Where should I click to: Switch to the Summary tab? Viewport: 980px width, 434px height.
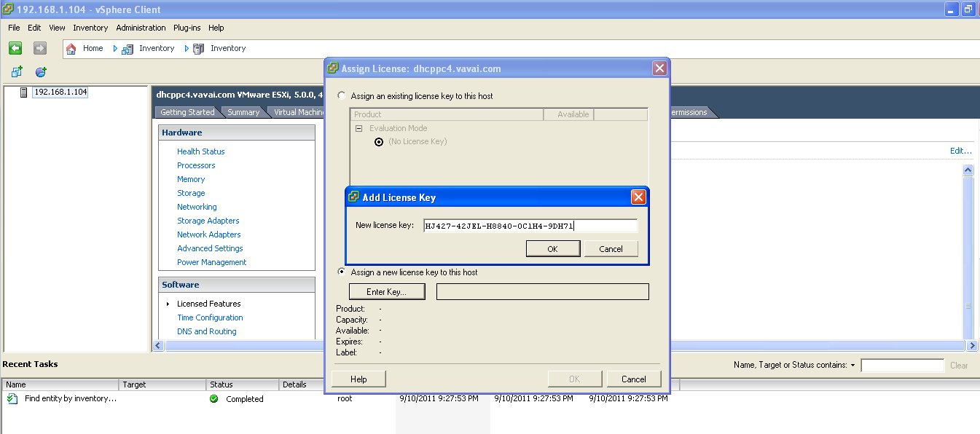(243, 112)
